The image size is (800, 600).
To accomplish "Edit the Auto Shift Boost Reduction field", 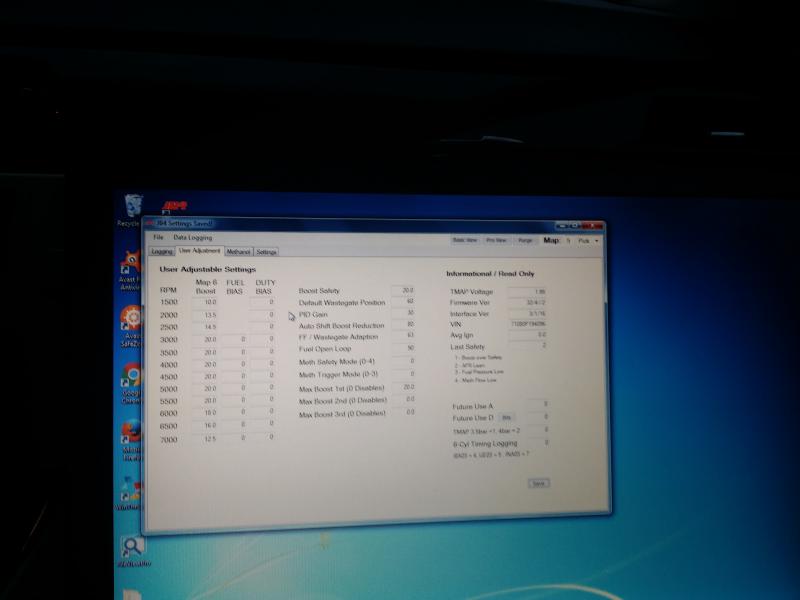I will coord(403,324).
